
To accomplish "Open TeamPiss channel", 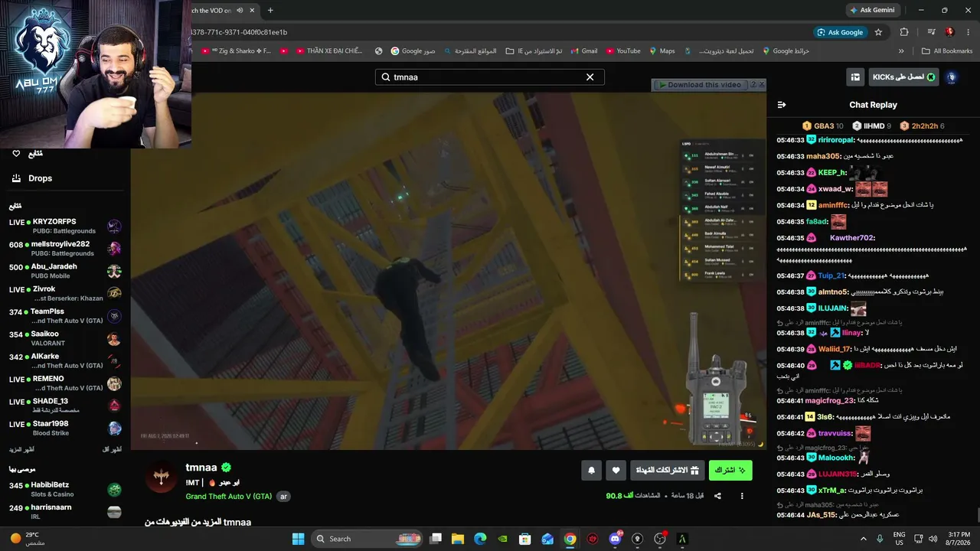I will [65, 316].
